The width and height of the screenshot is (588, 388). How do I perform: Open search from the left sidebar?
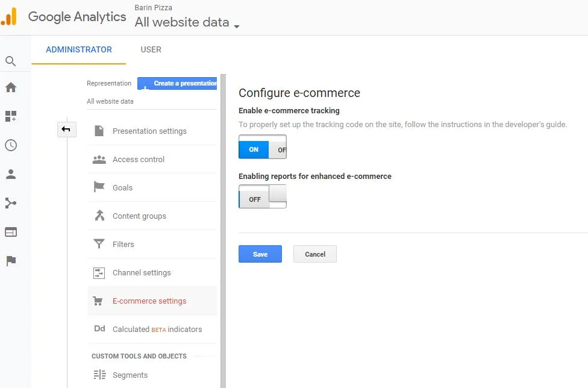pos(10,61)
